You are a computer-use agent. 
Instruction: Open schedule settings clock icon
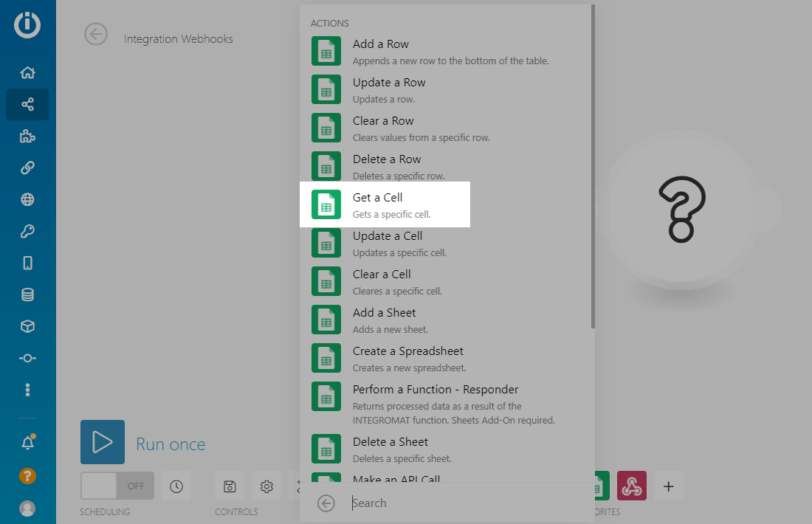[x=176, y=486]
